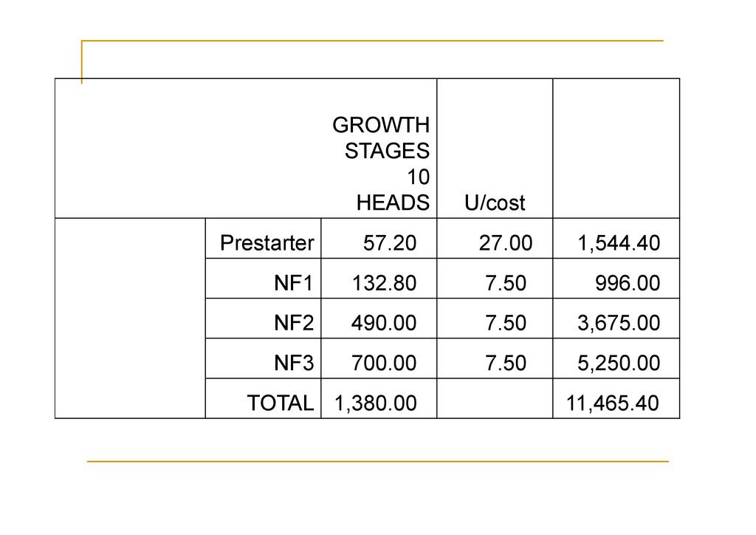This screenshot has height=535, width=756.
Task: Click the 3,675.00 cost cell
Action: tap(619, 323)
